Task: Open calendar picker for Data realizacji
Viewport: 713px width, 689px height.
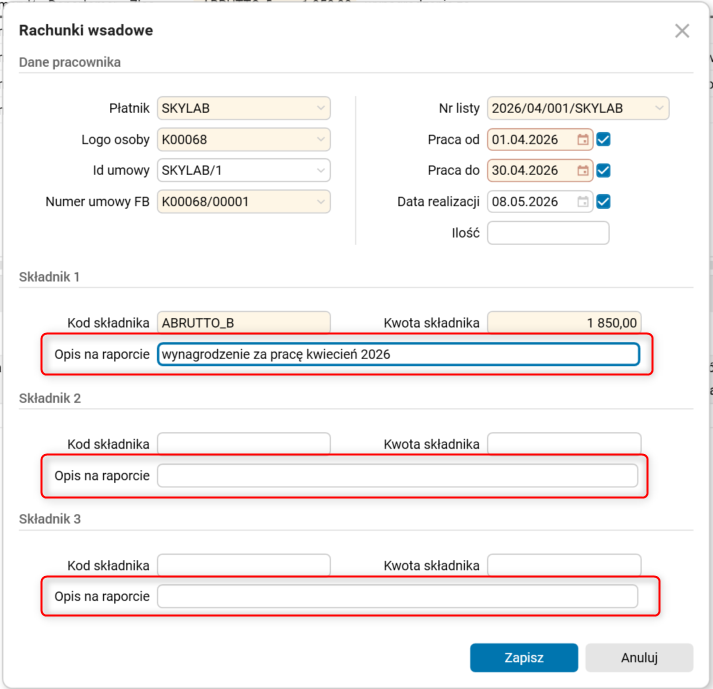Action: (x=582, y=201)
